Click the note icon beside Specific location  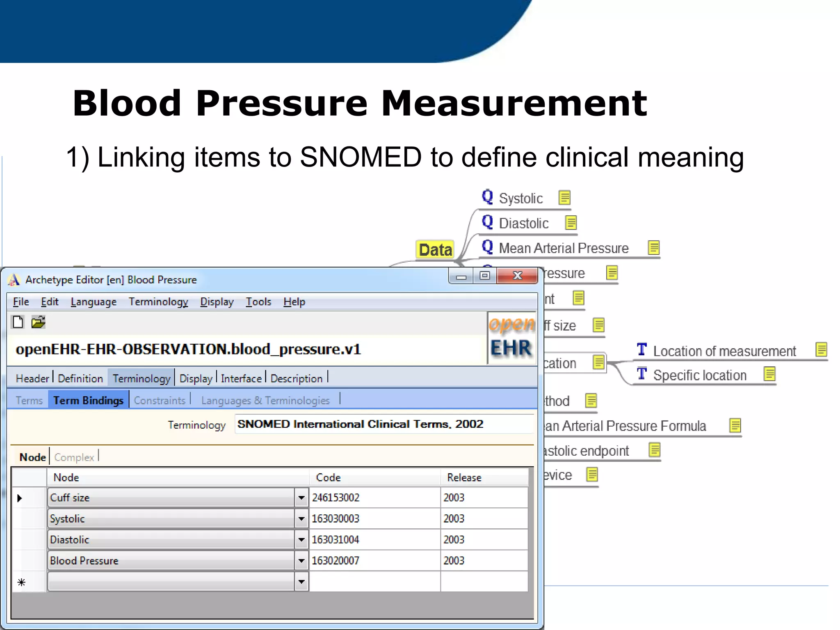(x=770, y=374)
